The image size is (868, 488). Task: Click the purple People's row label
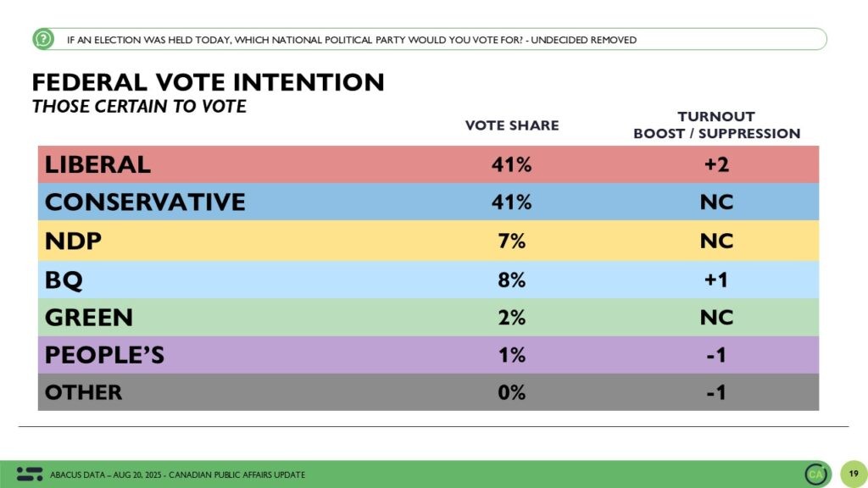pyautogui.click(x=103, y=354)
